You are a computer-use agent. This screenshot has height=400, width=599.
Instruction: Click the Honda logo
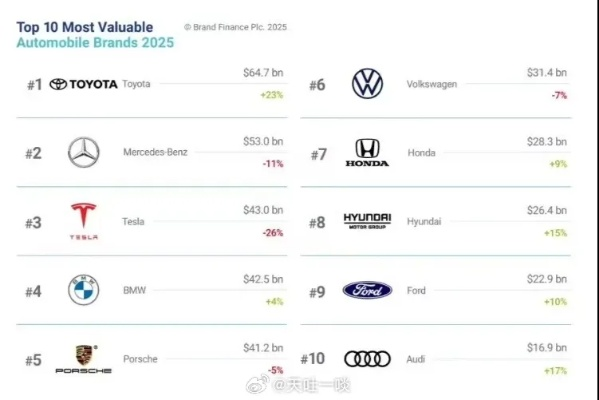click(x=367, y=153)
